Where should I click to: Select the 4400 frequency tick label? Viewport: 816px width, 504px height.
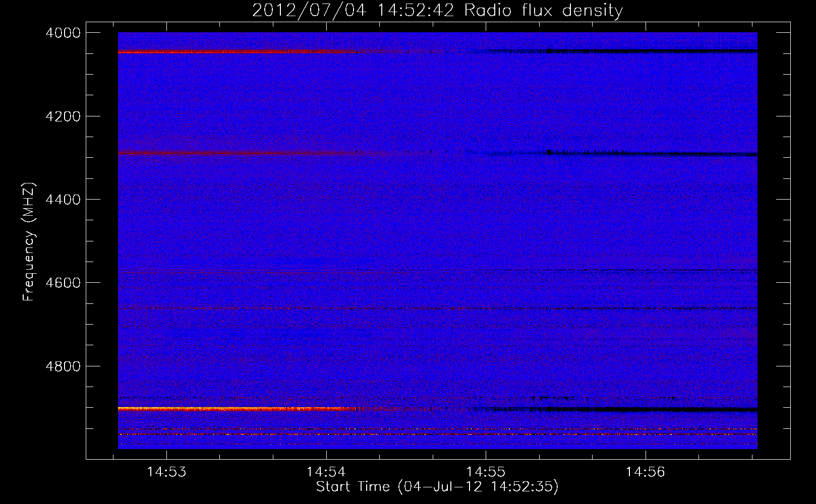63,200
